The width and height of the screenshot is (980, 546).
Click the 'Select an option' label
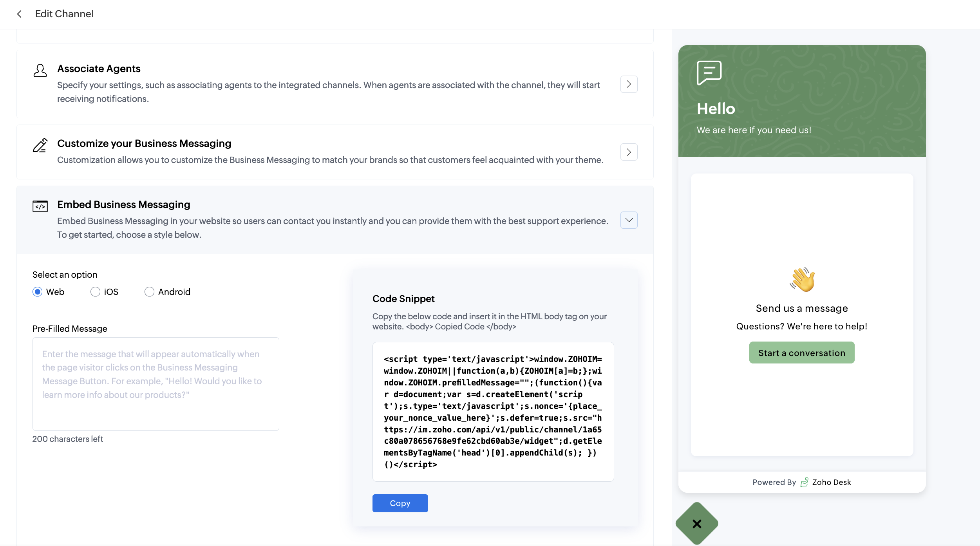click(65, 275)
